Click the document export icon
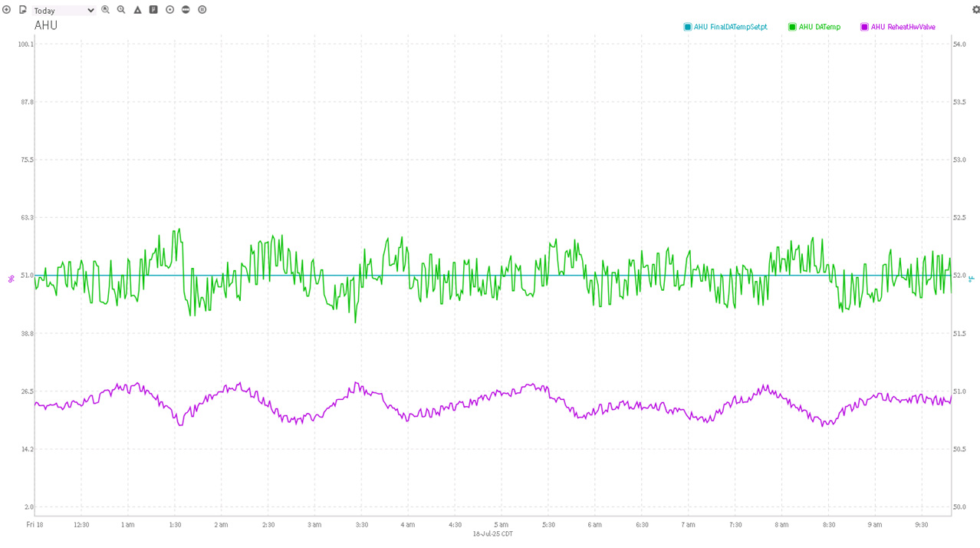This screenshot has width=980, height=548. (22, 10)
